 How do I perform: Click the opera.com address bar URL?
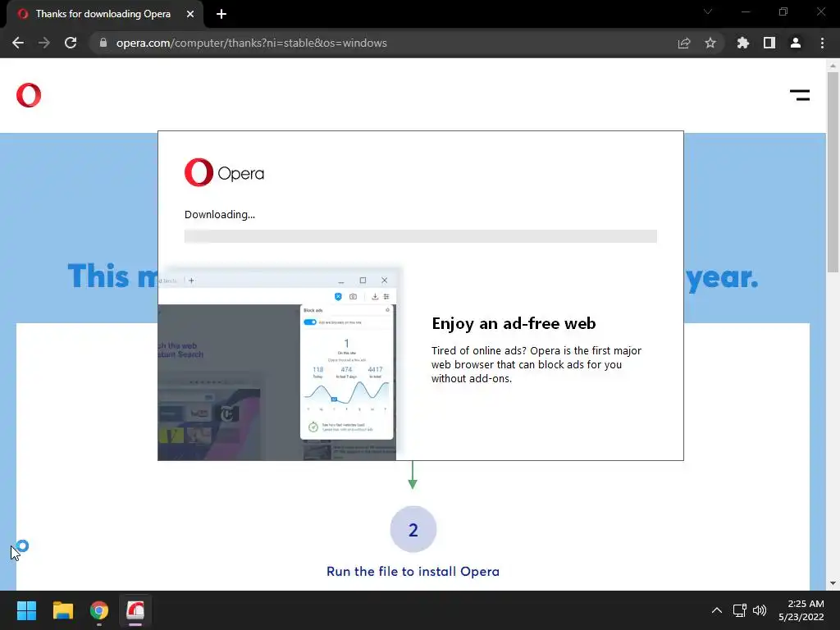tap(251, 43)
